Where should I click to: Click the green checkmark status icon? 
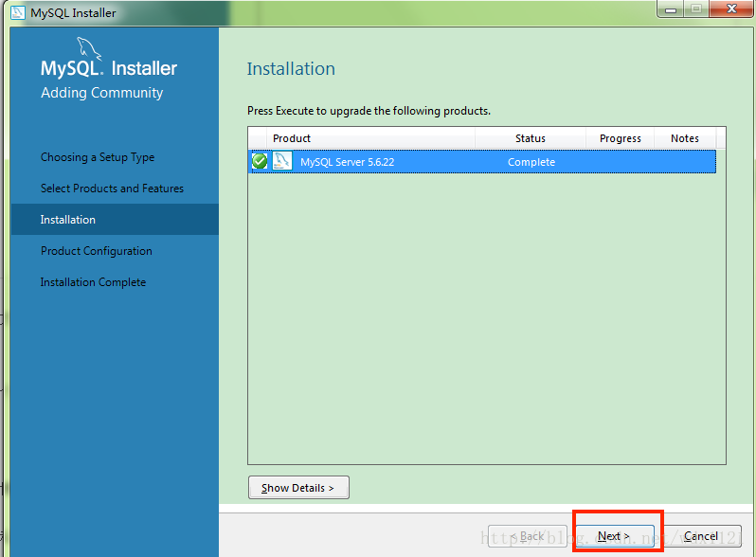(x=260, y=161)
